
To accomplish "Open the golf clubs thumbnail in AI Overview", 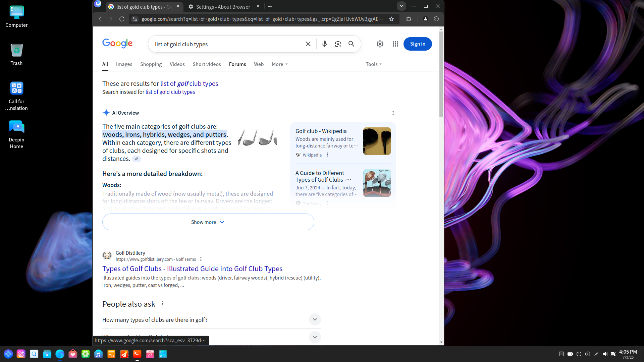I will [x=257, y=137].
